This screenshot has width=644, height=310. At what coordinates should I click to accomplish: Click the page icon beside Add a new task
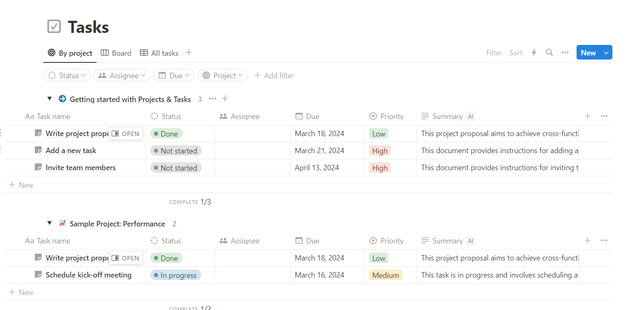pyautogui.click(x=38, y=150)
